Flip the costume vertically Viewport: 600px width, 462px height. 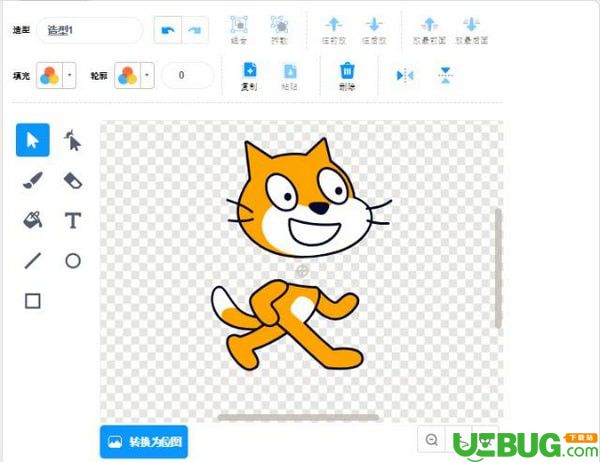pyautogui.click(x=445, y=75)
